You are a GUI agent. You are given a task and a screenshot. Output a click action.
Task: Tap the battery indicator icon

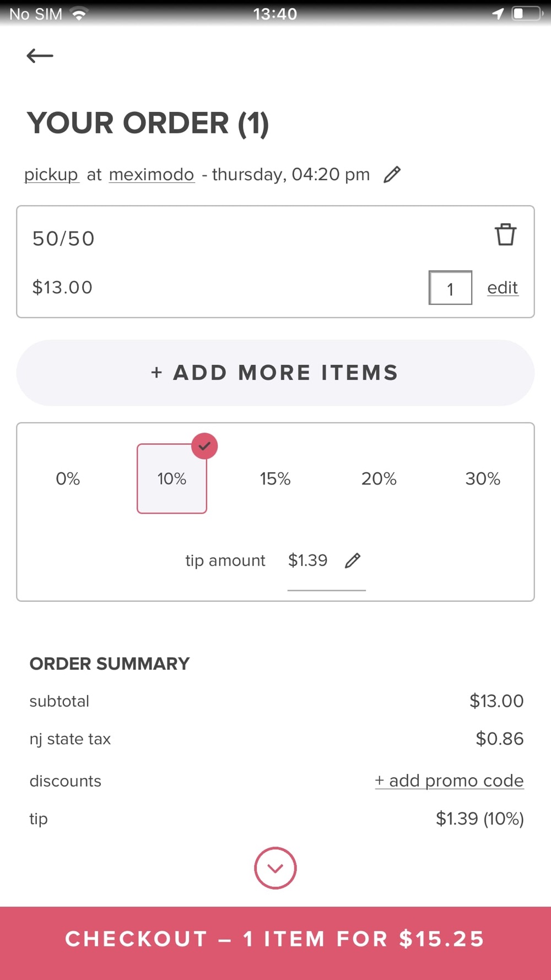[526, 14]
